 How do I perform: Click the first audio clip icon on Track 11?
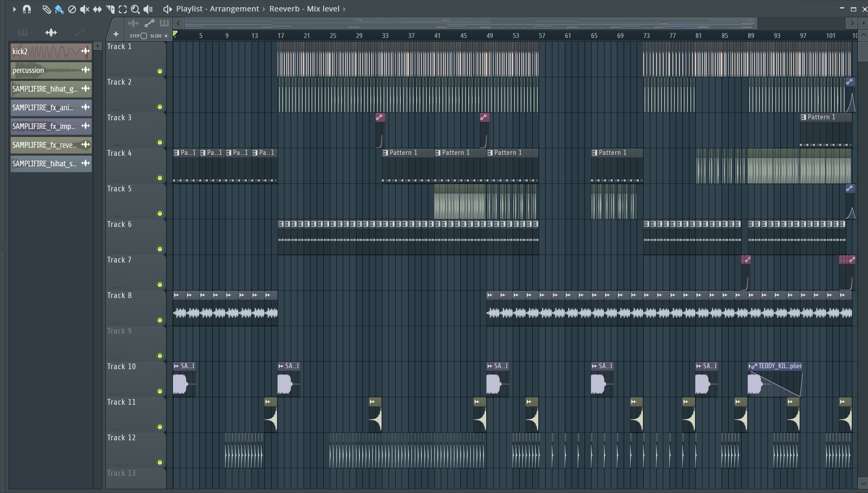268,402
